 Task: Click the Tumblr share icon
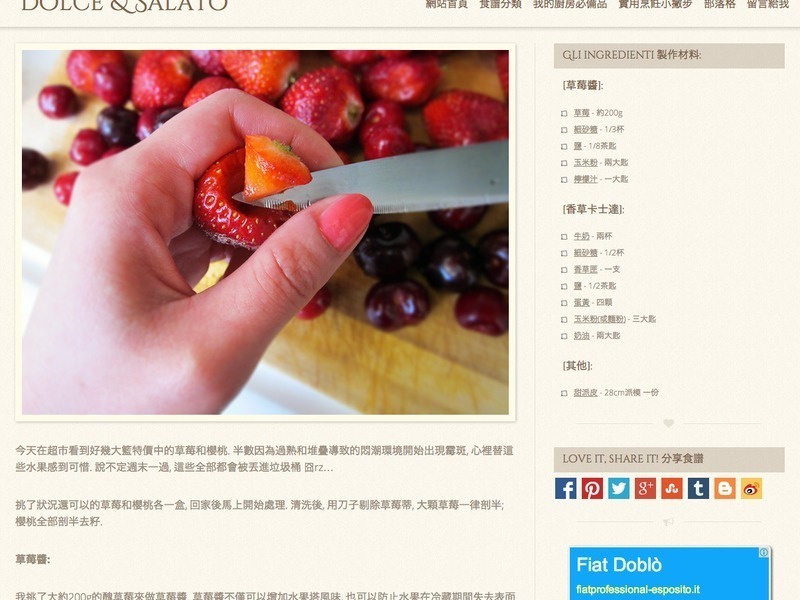tap(698, 488)
